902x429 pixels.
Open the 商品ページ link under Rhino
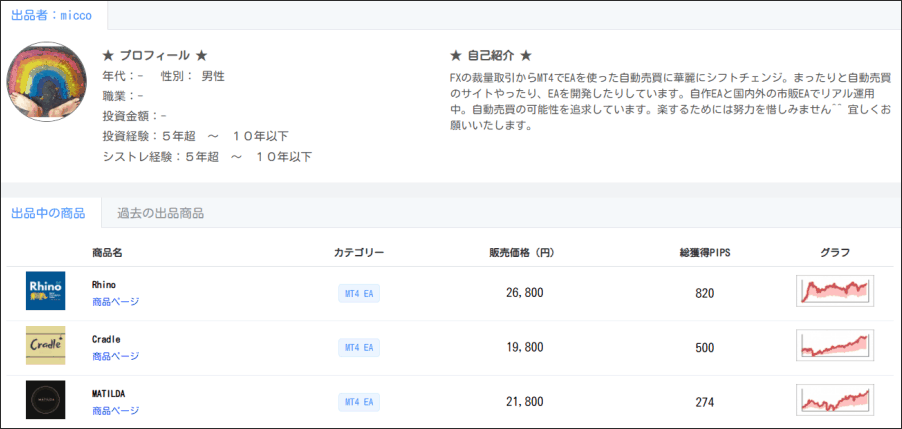click(115, 301)
